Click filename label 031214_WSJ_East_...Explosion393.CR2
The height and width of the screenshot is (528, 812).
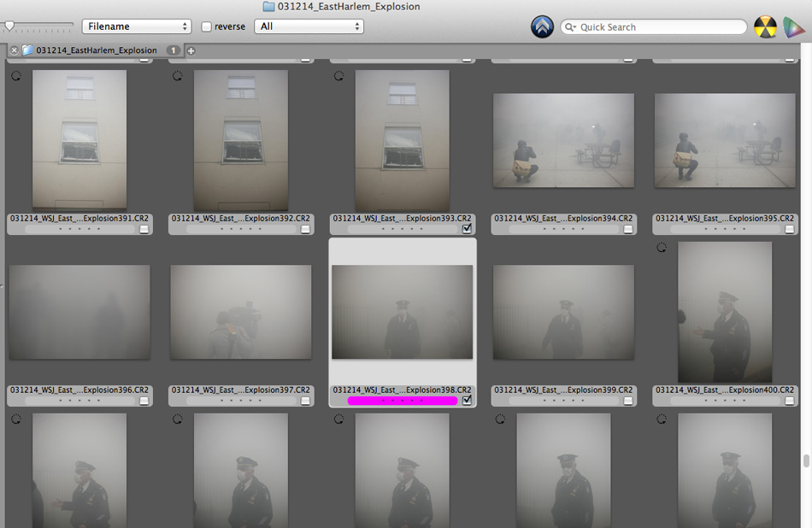[x=403, y=219]
